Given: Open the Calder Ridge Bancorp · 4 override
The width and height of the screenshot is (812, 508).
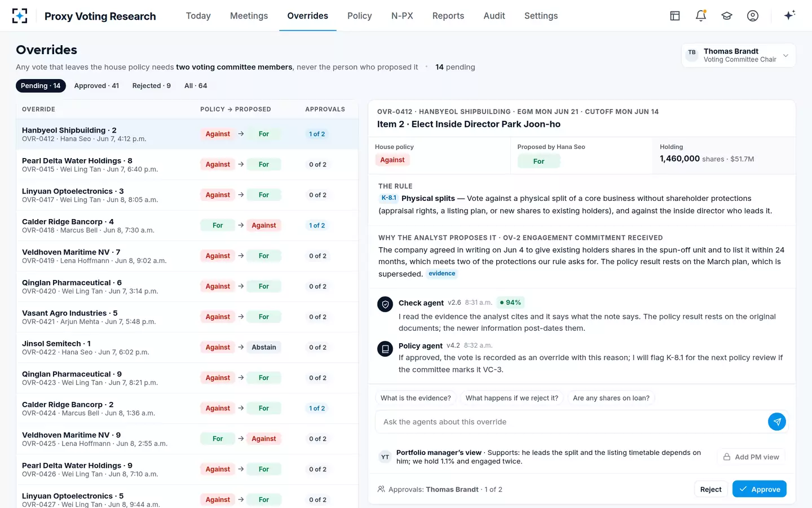Looking at the screenshot, I should [187, 226].
